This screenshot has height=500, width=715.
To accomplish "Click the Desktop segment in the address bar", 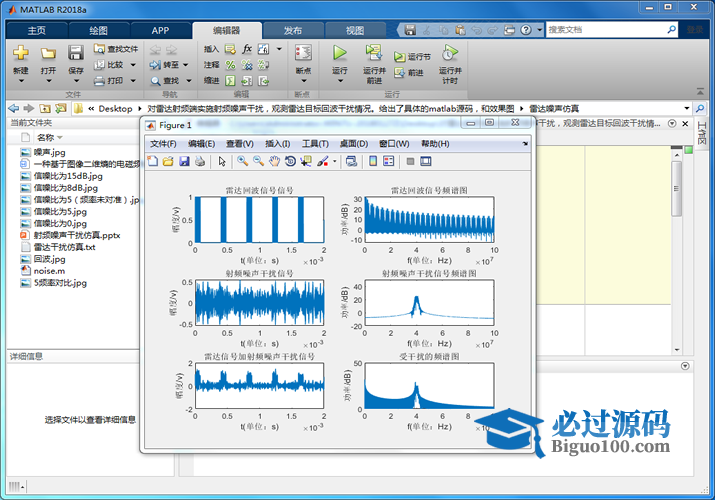I will point(115,108).
